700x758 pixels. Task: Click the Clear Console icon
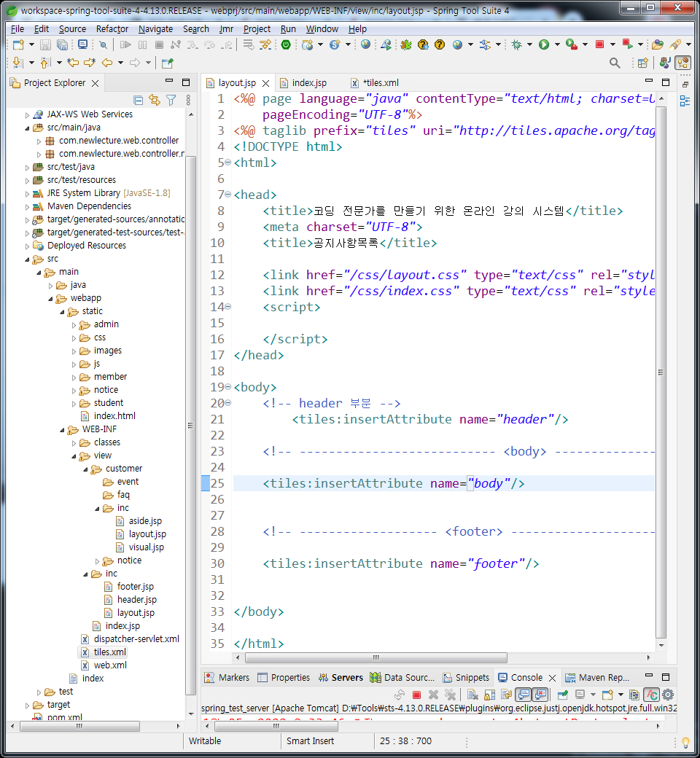tap(472, 695)
